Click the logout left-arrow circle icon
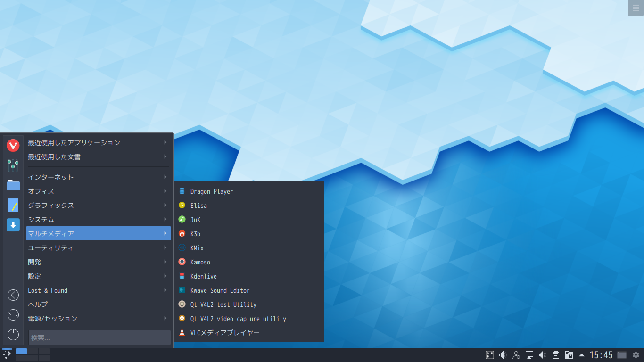 (x=13, y=295)
